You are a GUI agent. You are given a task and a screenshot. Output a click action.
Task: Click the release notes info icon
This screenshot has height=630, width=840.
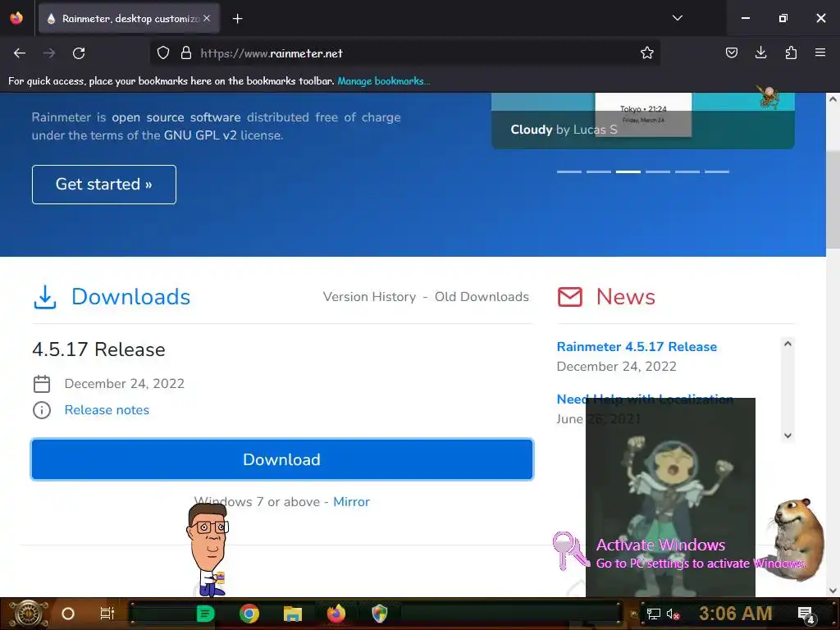coord(42,410)
